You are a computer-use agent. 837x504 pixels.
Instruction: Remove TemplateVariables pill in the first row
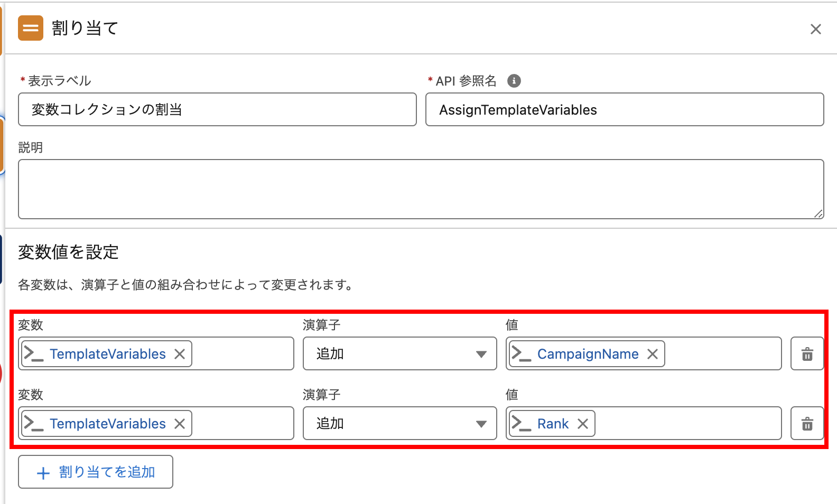[x=180, y=354]
